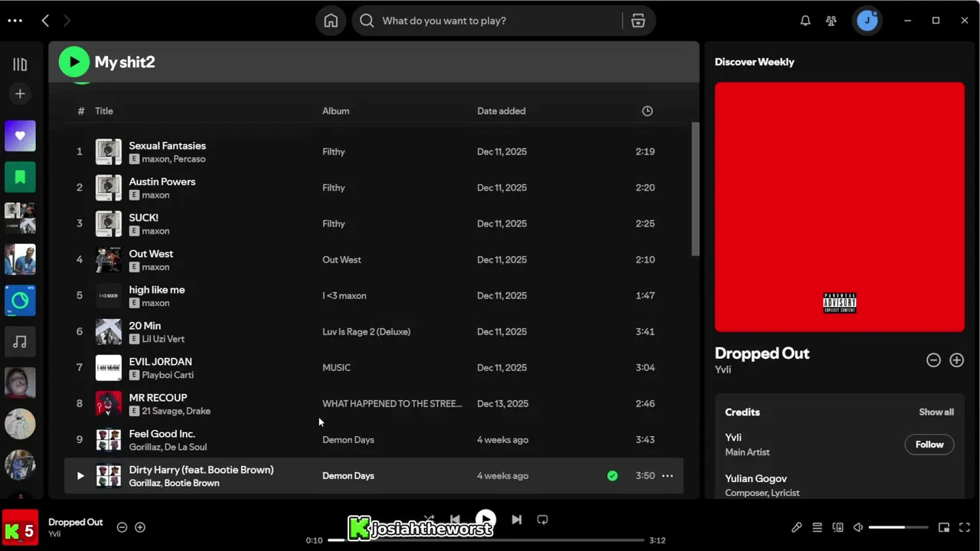This screenshot has height=551, width=980.
Task: Seek in the song progress bar
Action: [x=486, y=540]
